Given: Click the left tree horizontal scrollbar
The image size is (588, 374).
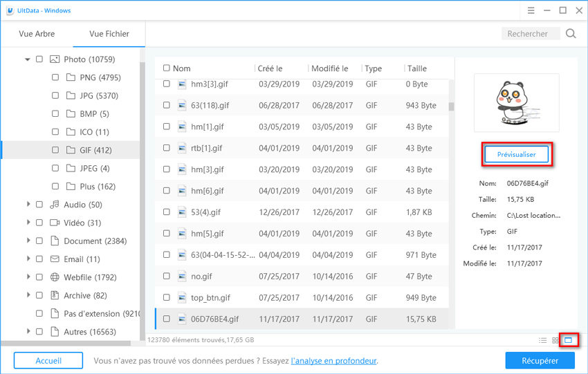Looking at the screenshot, I should [x=66, y=344].
